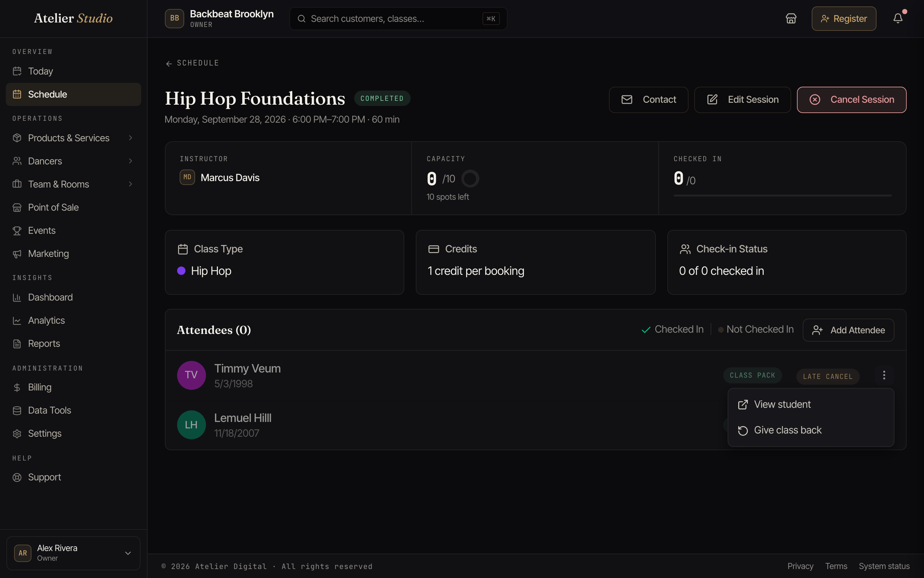Click the Register button

pos(844,18)
